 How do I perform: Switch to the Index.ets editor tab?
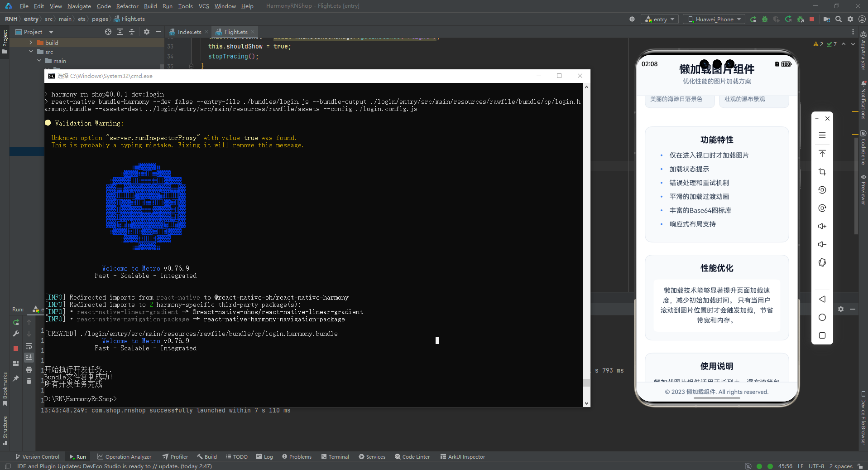point(189,32)
